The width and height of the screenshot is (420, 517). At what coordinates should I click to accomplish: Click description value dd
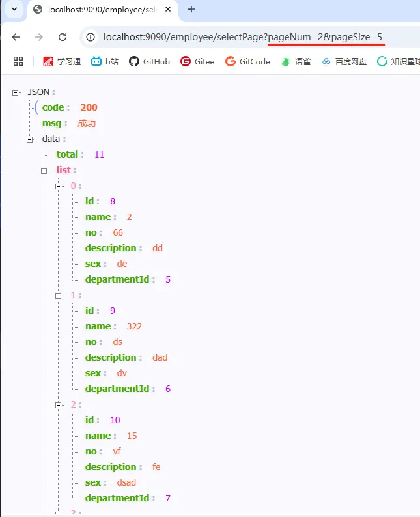[158, 248]
